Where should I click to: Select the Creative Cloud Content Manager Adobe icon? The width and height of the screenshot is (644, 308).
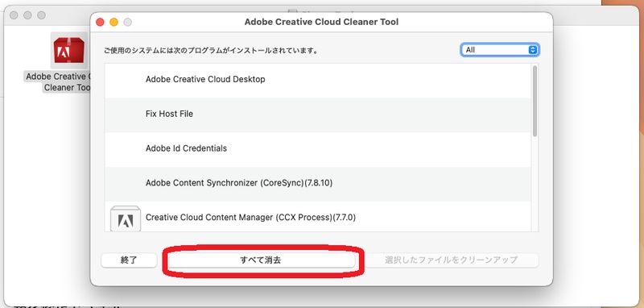[x=126, y=219]
